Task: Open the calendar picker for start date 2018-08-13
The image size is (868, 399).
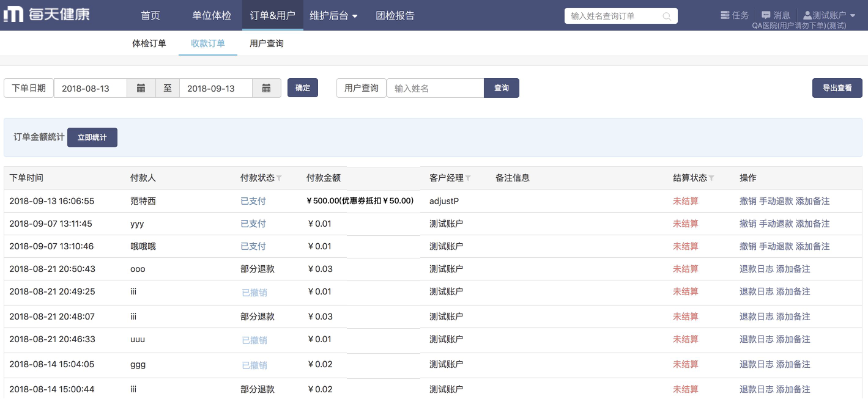Action: [141, 88]
